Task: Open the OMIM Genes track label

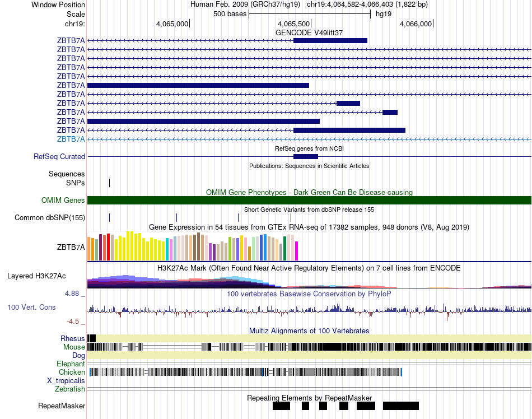Action: [x=63, y=200]
